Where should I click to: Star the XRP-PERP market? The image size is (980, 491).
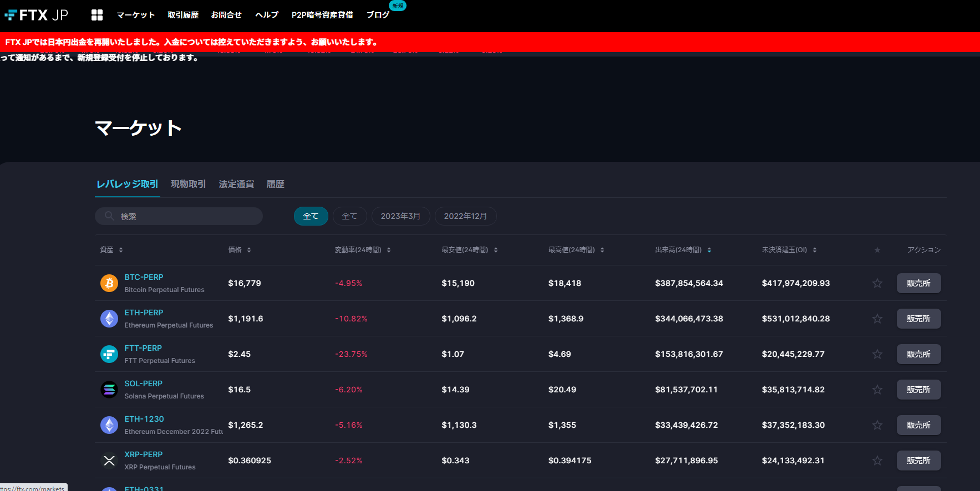[x=877, y=461]
